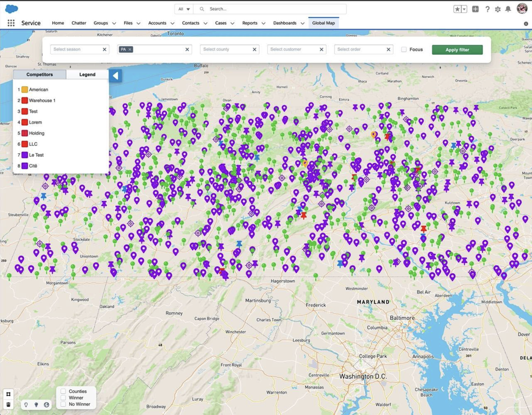Click the Apply filter button

[x=457, y=50]
